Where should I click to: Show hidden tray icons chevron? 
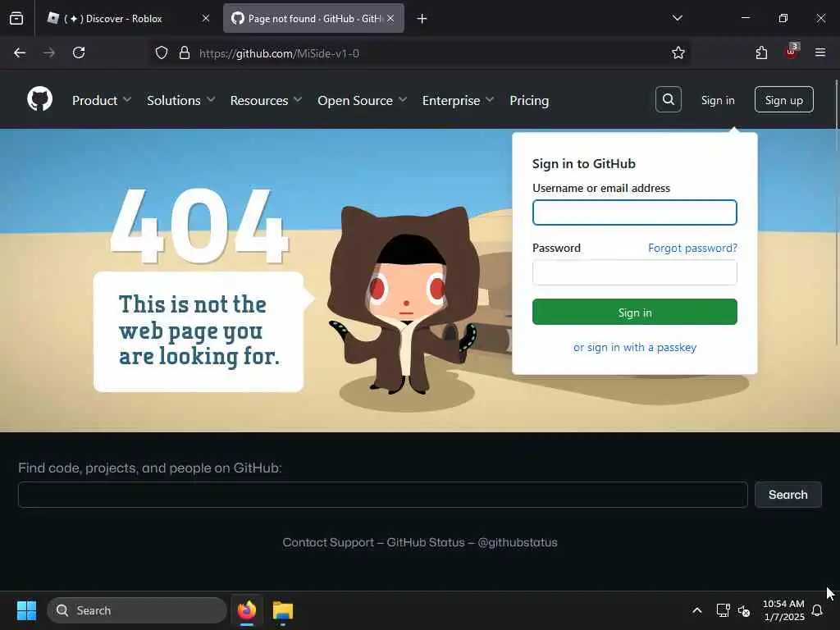[697, 610]
